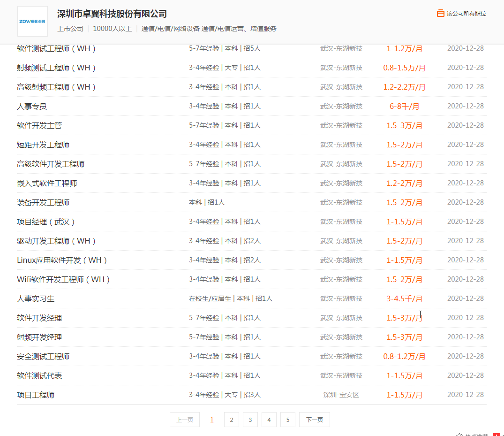Open job 项目工程师
The image size is (504, 436).
[x=36, y=395]
